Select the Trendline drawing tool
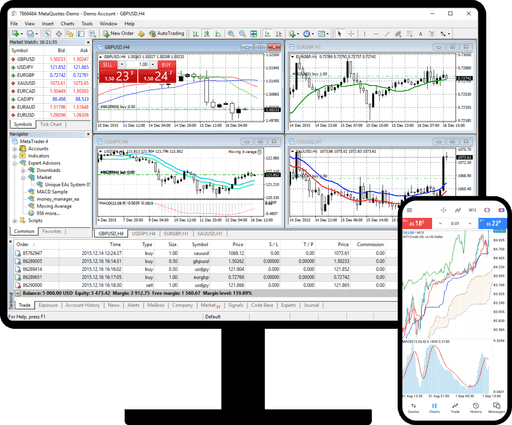 pos(387,34)
